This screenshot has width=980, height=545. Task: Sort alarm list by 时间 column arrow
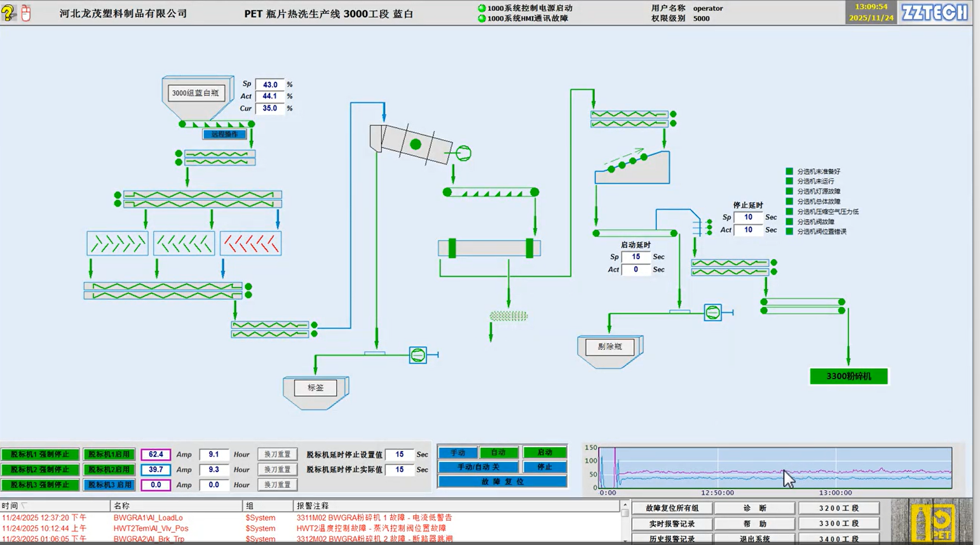[x=24, y=506]
